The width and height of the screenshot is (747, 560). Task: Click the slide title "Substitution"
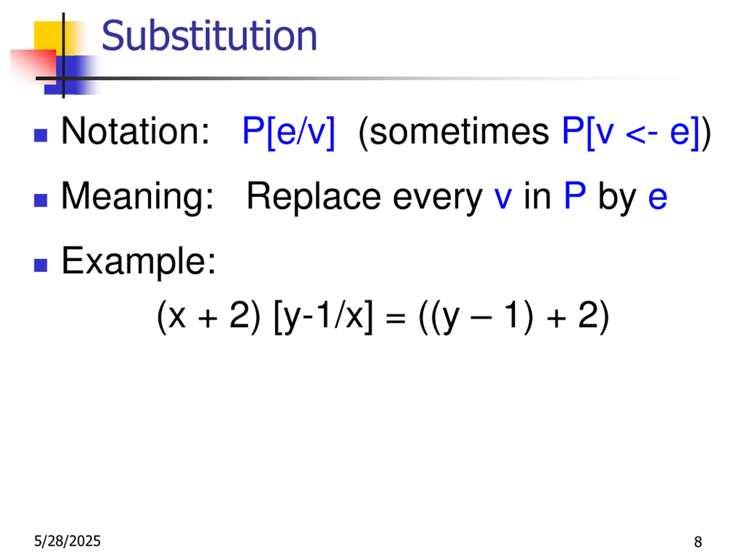(x=209, y=36)
